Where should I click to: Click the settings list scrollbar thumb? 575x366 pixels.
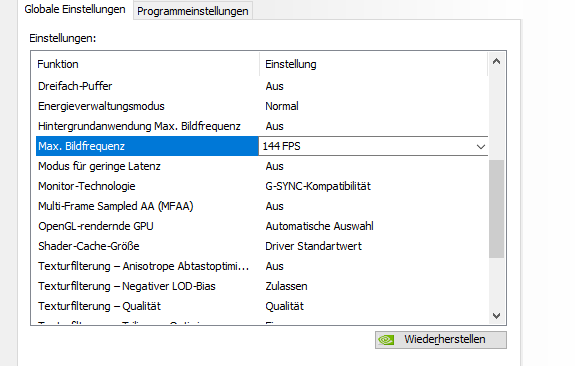click(x=497, y=209)
